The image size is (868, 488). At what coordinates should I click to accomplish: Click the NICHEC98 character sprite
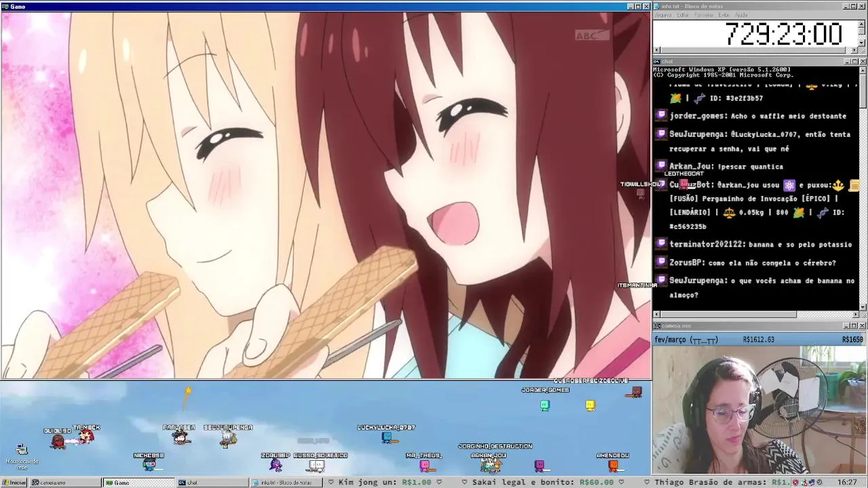click(x=149, y=465)
